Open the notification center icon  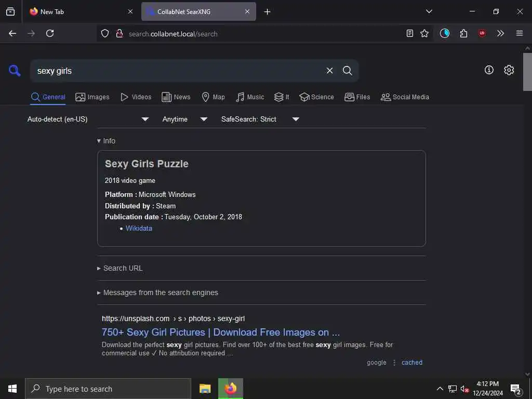tap(516, 389)
